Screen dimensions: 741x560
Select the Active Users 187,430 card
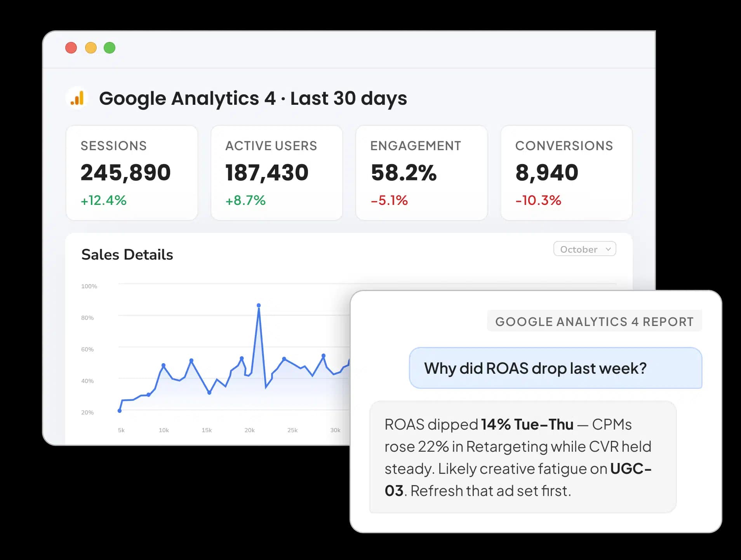click(x=277, y=173)
